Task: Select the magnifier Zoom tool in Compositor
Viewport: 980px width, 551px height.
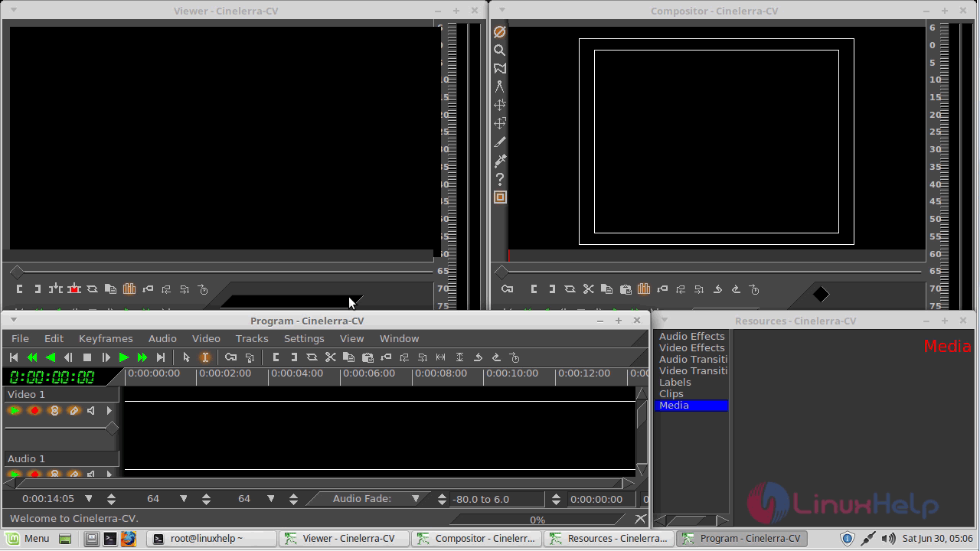Action: coord(500,50)
